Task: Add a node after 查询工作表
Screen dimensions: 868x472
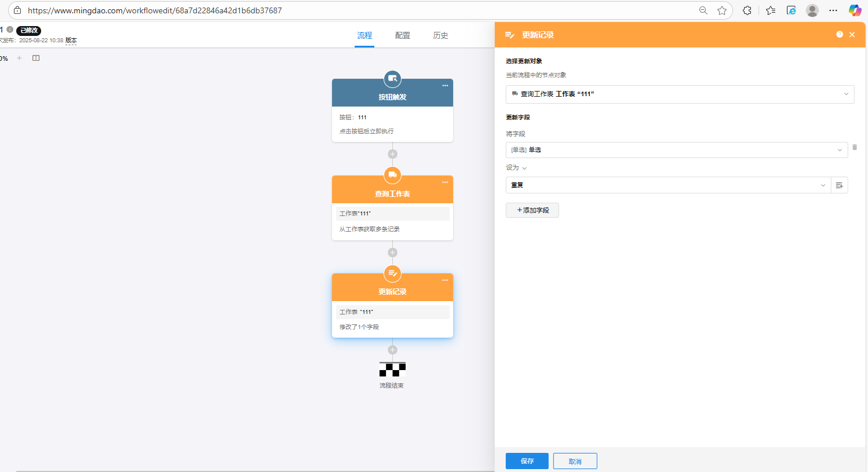Action: pos(392,253)
